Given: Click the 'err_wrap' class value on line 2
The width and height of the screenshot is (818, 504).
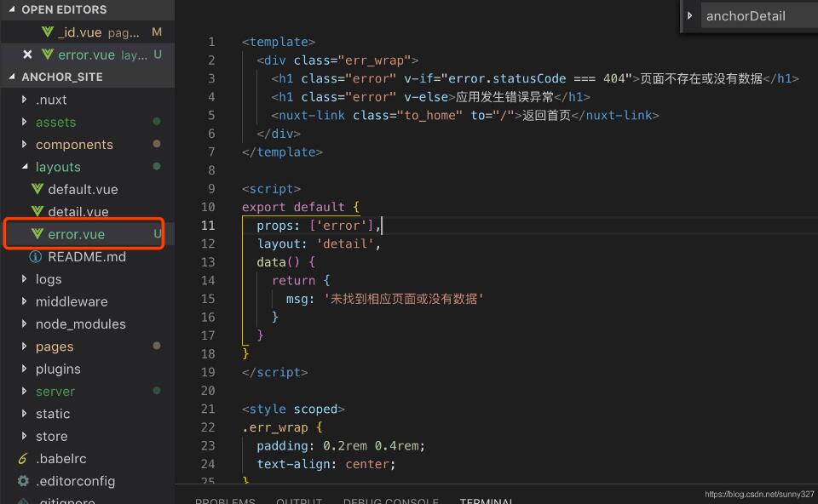Looking at the screenshot, I should 374,60.
